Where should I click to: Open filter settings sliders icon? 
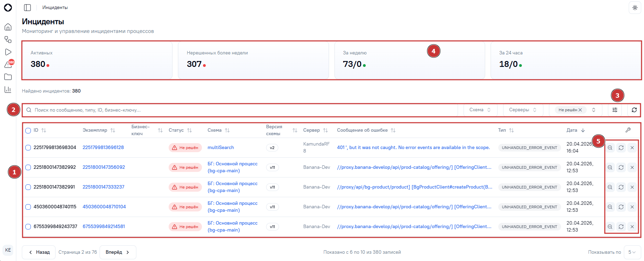coord(615,110)
